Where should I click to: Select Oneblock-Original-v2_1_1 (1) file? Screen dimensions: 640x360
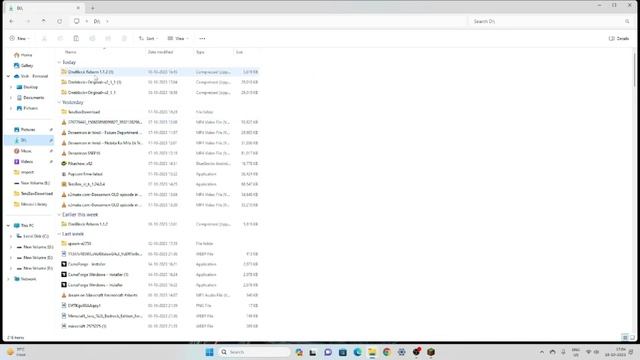click(x=160, y=82)
